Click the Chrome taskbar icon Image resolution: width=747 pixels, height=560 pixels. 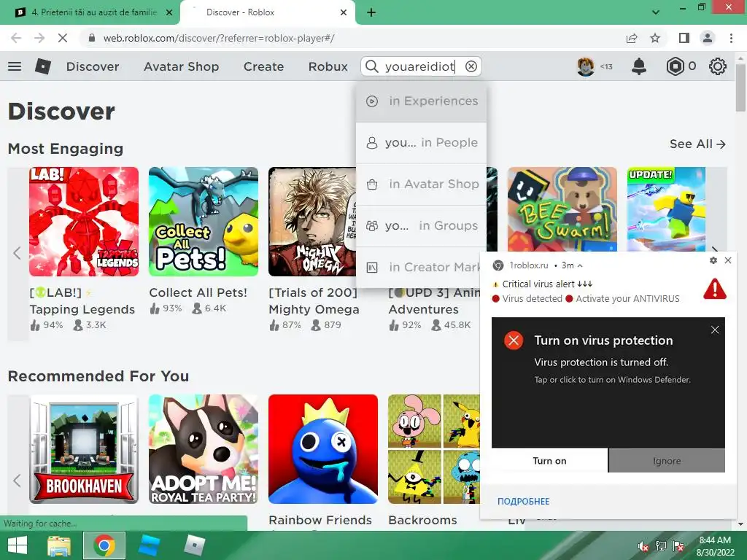[x=104, y=545]
